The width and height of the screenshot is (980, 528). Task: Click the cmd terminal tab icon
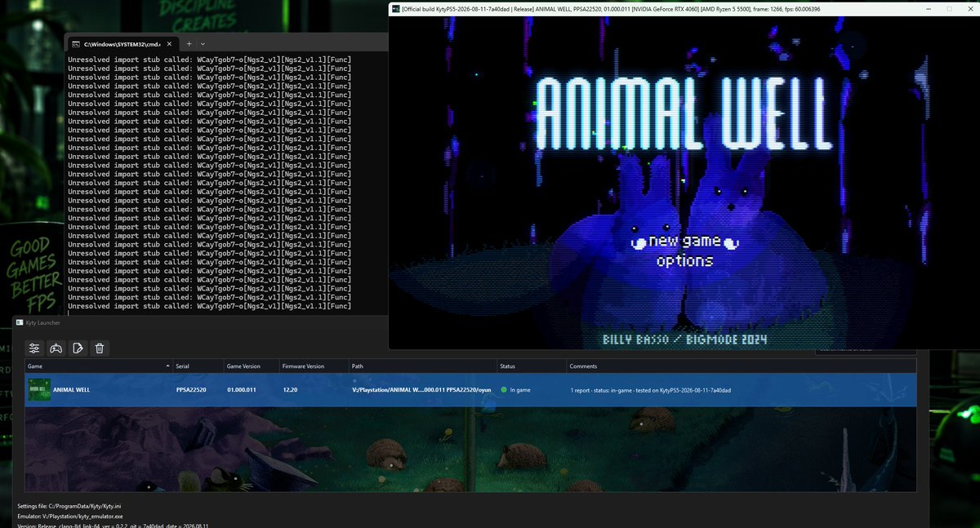pos(74,43)
